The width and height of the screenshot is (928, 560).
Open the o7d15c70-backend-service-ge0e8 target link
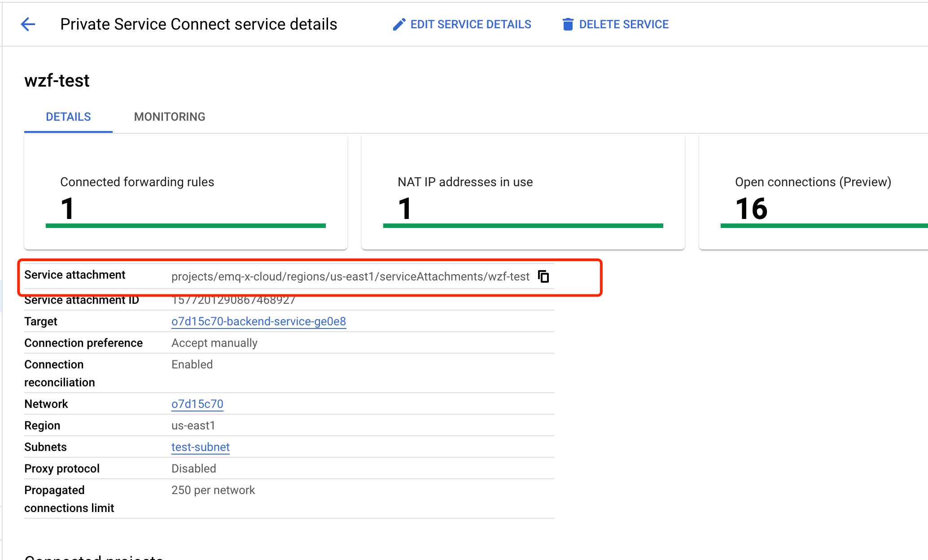(x=258, y=321)
